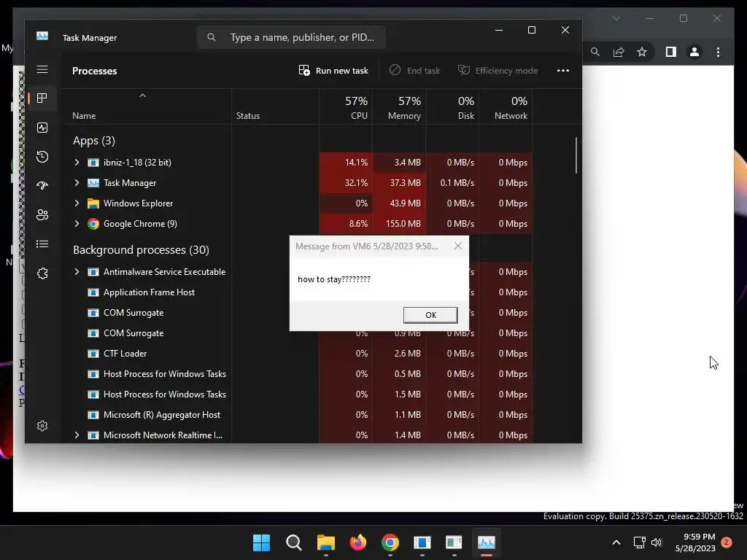Image resolution: width=747 pixels, height=560 pixels.
Task: Select Processes page icon in sidebar
Action: coord(42,98)
